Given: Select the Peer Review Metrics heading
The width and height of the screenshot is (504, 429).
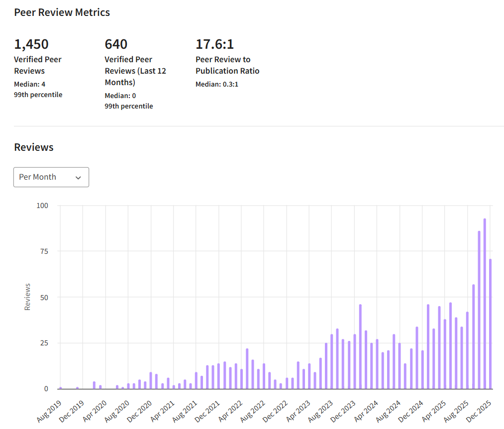Looking at the screenshot, I should (x=62, y=12).
